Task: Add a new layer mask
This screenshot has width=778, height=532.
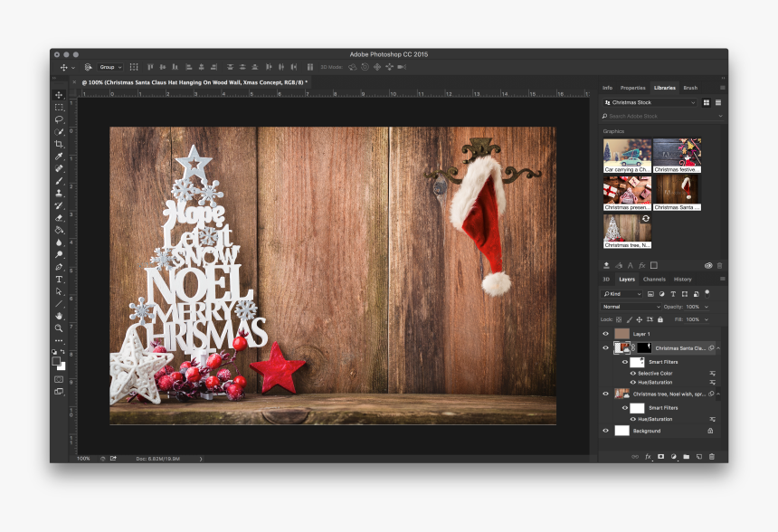Action: click(x=660, y=457)
